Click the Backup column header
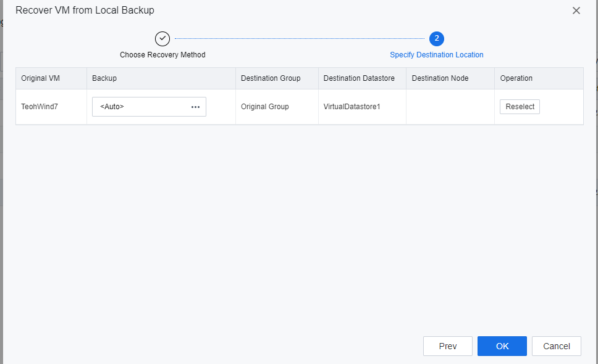 click(x=104, y=78)
